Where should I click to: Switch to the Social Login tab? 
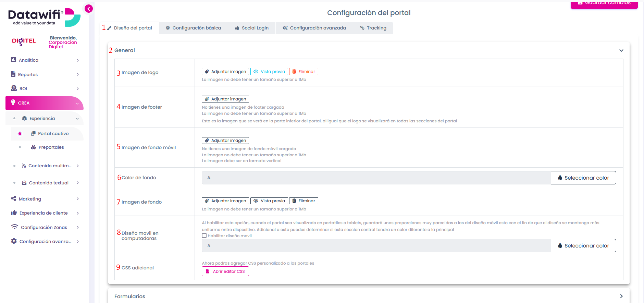click(x=252, y=28)
